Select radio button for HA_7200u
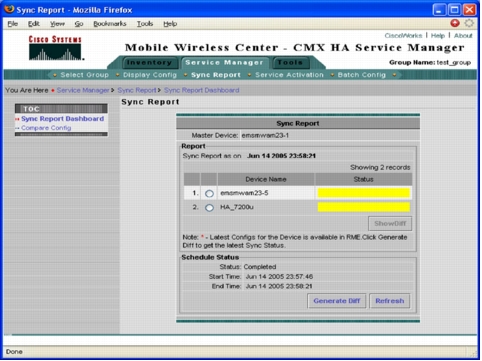This screenshot has height=361, width=482. (209, 208)
